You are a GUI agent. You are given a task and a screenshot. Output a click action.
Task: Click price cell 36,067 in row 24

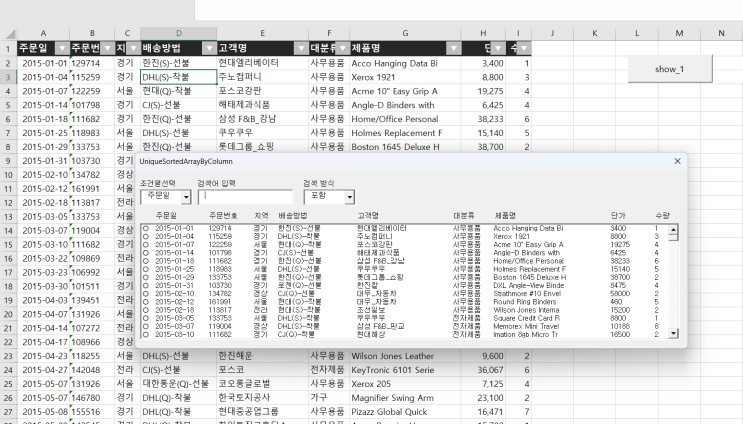click(483, 370)
